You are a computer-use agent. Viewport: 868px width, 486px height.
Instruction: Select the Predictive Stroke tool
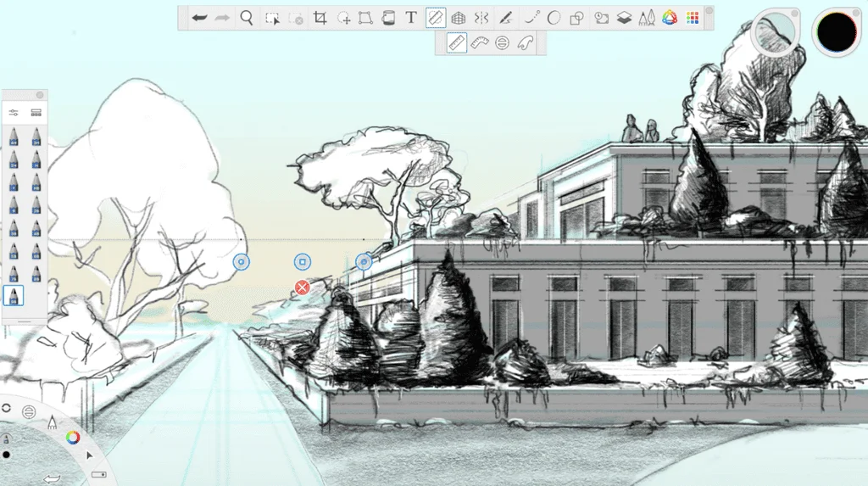pyautogui.click(x=531, y=18)
